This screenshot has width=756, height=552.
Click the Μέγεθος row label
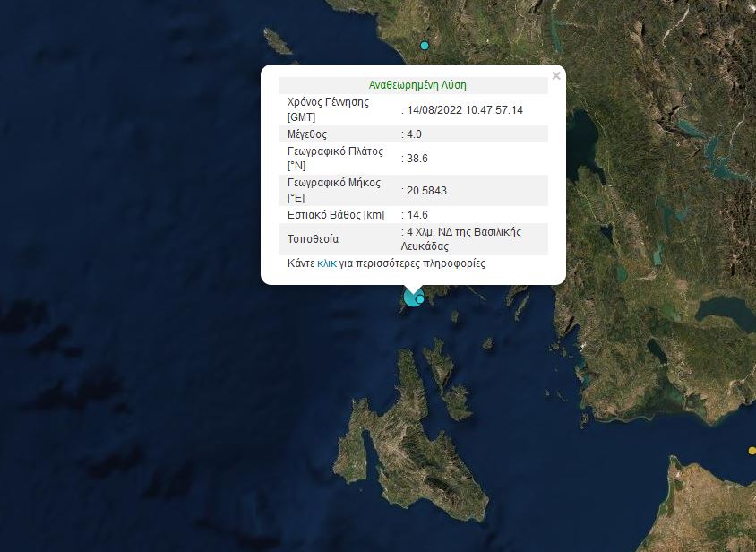click(309, 134)
